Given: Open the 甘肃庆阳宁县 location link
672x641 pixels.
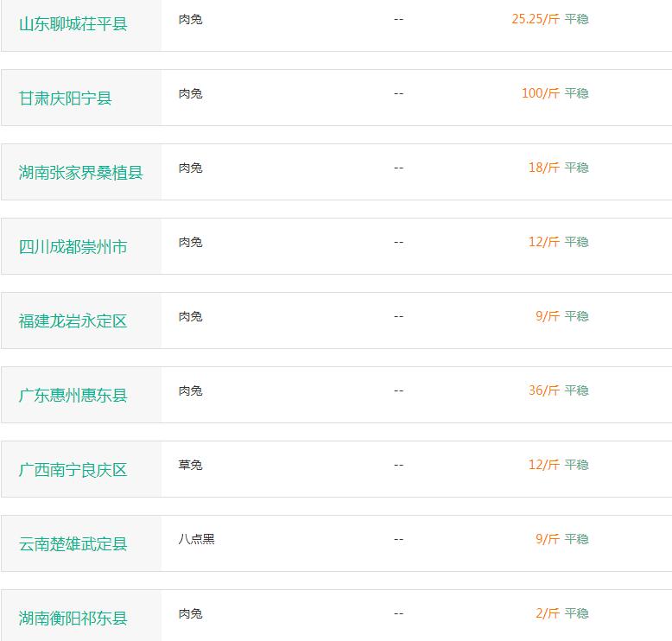Looking at the screenshot, I should pos(65,98).
